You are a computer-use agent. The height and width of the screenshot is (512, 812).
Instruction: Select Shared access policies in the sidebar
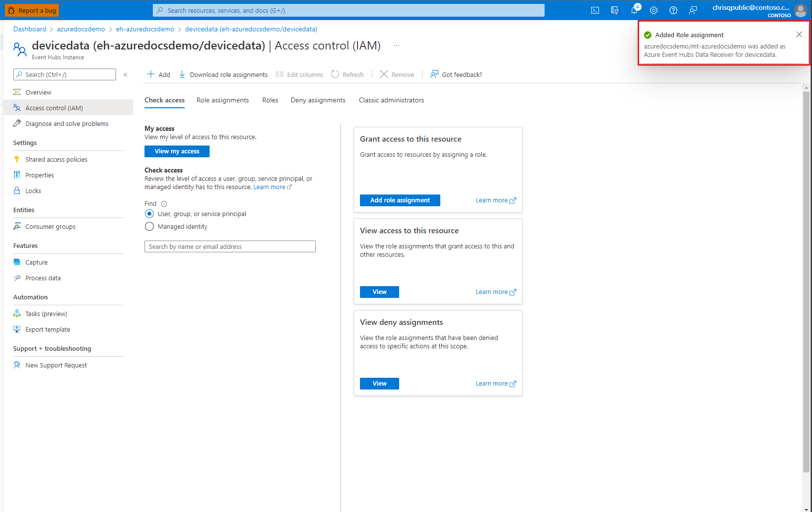pos(56,159)
